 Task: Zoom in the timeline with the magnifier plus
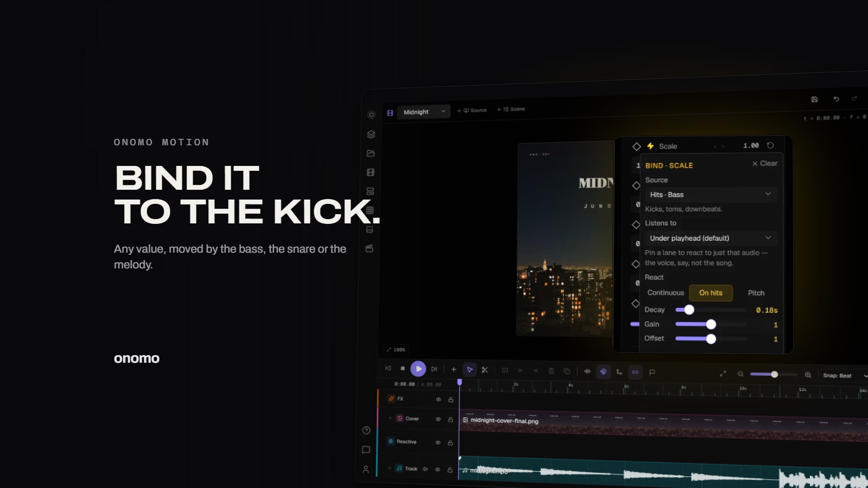coord(808,375)
